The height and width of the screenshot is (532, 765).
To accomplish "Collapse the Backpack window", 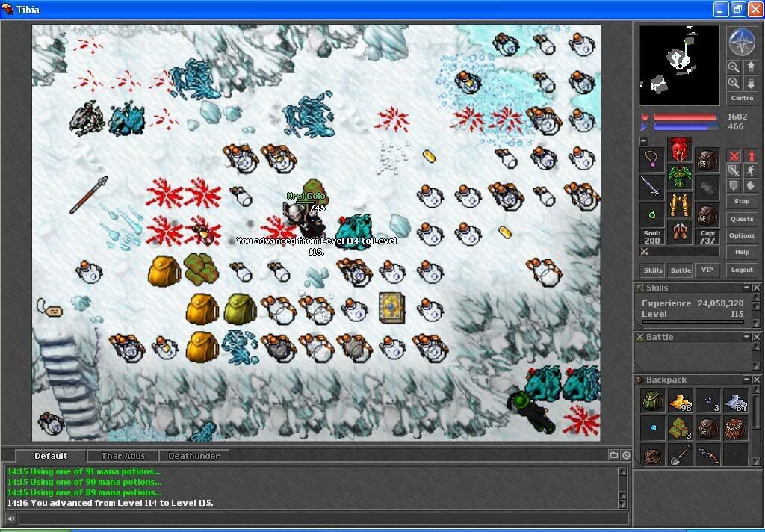I will coord(746,380).
